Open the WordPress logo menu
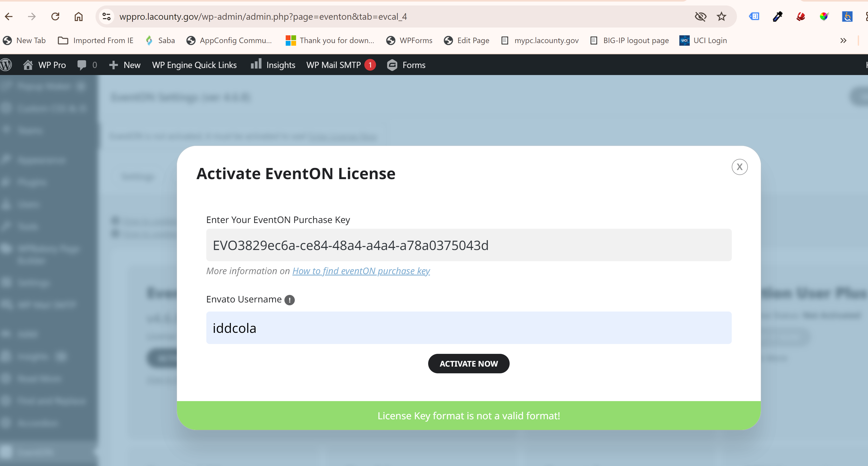This screenshot has height=466, width=868. (x=6, y=65)
